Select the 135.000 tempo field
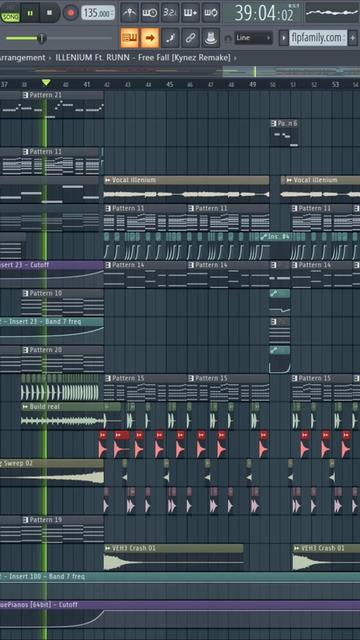360x640 pixels. [98, 13]
